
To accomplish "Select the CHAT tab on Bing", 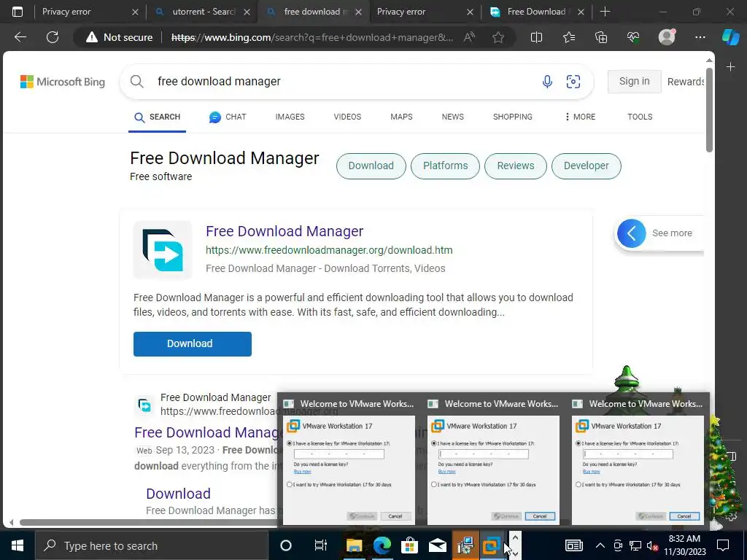I will [x=228, y=117].
